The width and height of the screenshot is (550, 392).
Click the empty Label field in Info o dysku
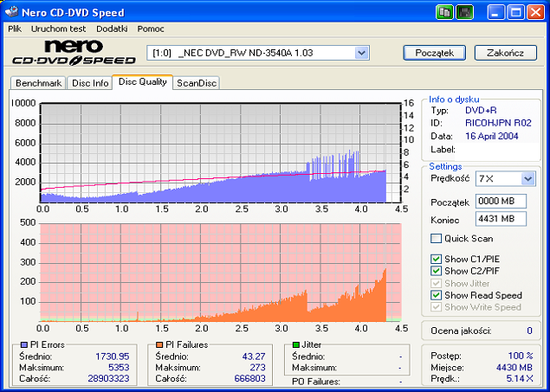(497, 150)
